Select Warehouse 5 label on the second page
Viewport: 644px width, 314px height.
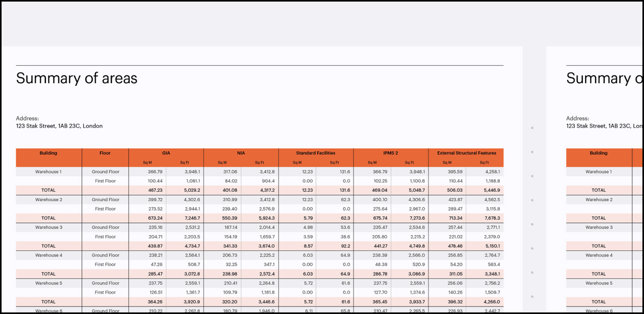click(x=599, y=283)
